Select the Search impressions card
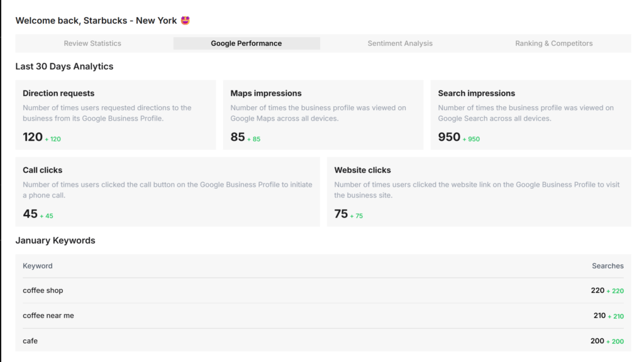This screenshot has height=362, width=644. [x=530, y=114]
